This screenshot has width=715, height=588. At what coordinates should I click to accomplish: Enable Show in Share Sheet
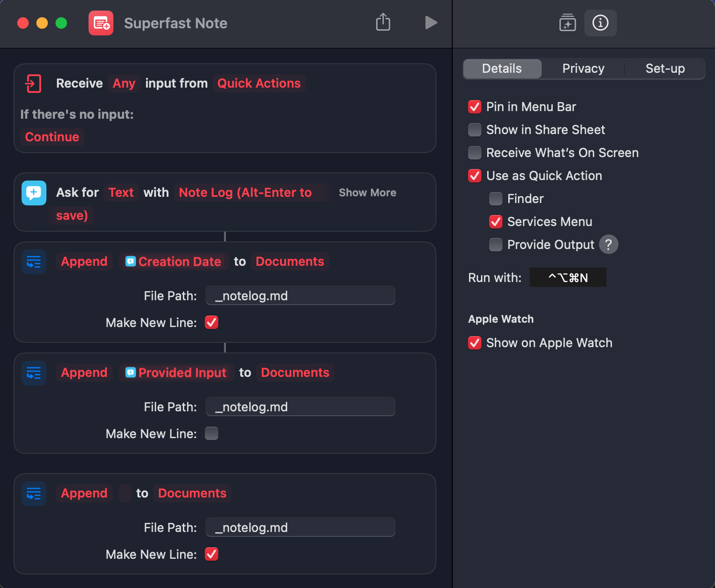474,130
